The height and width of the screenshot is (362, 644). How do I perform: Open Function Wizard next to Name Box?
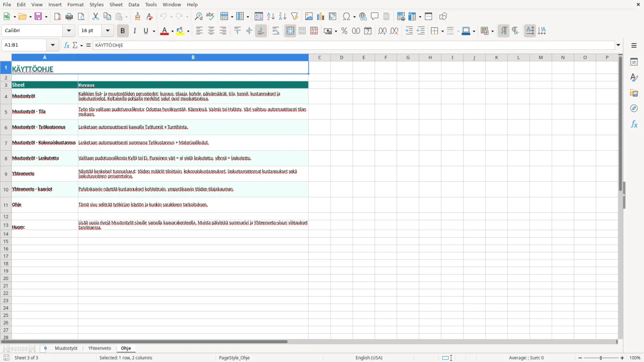coord(67,46)
